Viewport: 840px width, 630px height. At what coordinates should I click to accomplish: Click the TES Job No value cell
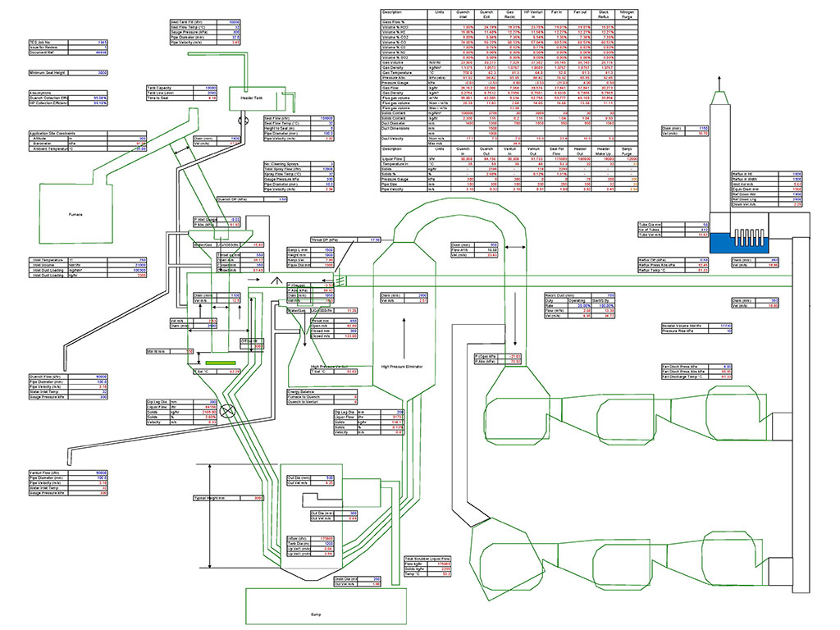(98, 41)
